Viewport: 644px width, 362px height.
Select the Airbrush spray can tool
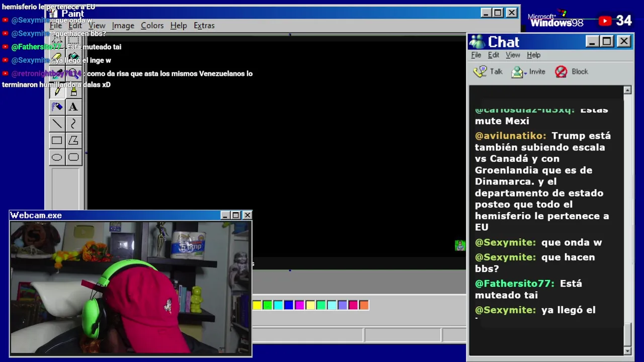pyautogui.click(x=57, y=107)
